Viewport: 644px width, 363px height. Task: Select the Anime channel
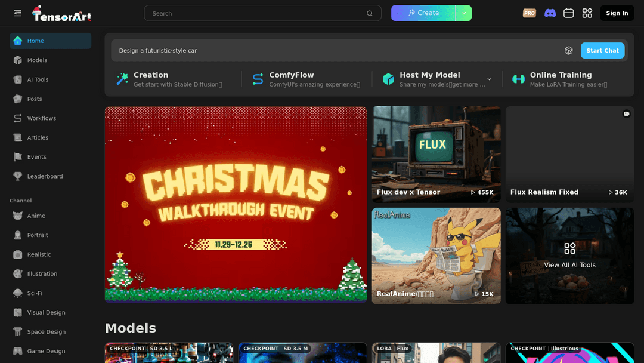point(51,216)
